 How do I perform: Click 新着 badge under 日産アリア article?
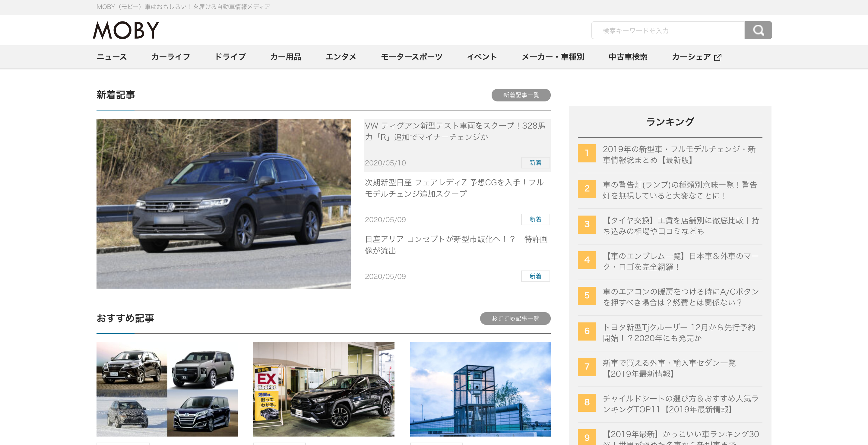pyautogui.click(x=535, y=276)
